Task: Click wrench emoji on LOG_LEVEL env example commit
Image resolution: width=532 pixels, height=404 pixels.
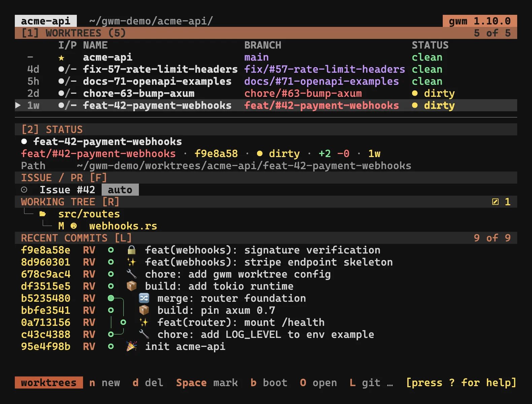Action: (144, 334)
